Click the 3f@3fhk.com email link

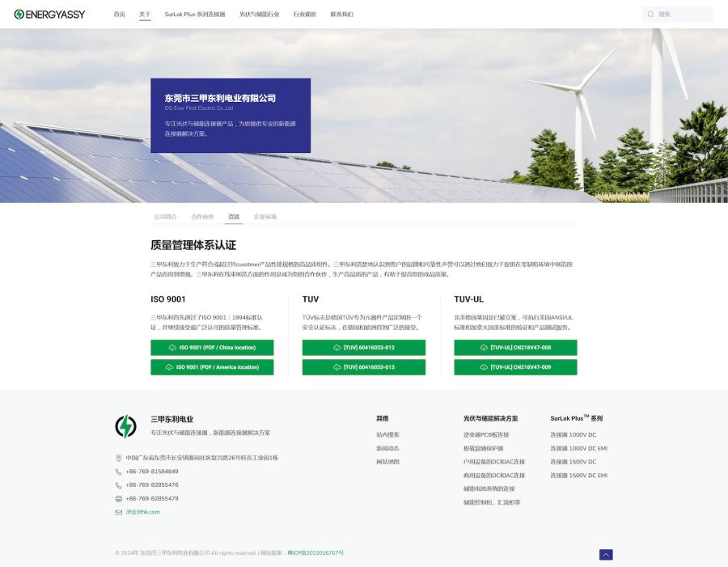click(x=142, y=512)
